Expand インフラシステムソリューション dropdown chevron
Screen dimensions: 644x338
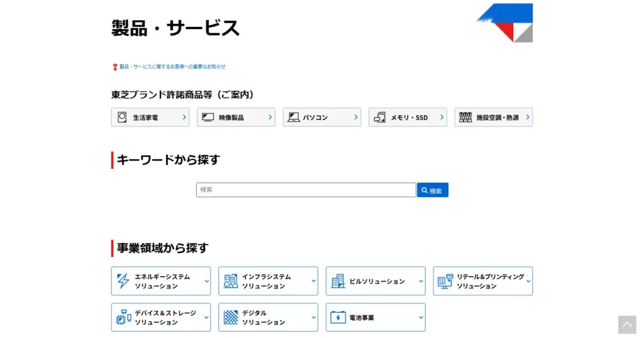[314, 281]
